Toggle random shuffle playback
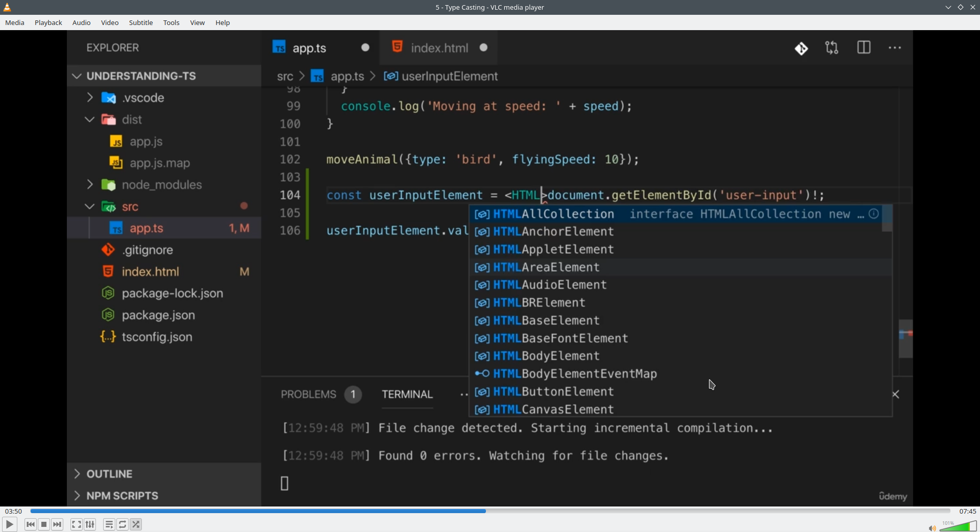This screenshot has height=532, width=980. [136, 524]
